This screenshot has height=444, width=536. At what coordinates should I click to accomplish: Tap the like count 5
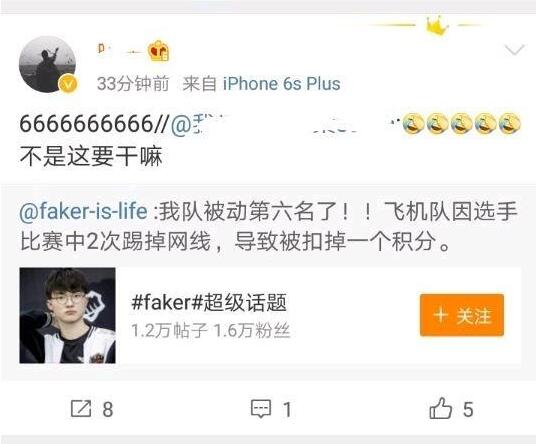(x=468, y=409)
